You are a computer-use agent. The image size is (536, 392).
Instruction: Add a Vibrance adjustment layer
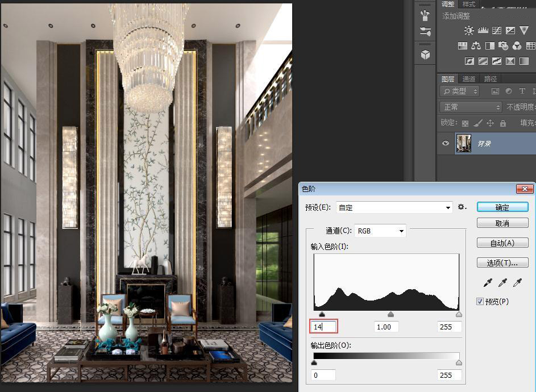coord(524,31)
